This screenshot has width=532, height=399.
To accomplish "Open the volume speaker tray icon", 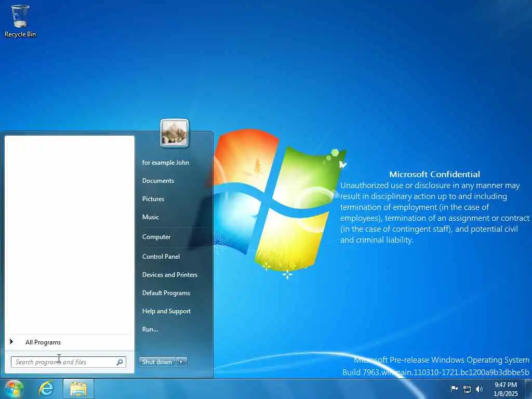I will point(479,389).
